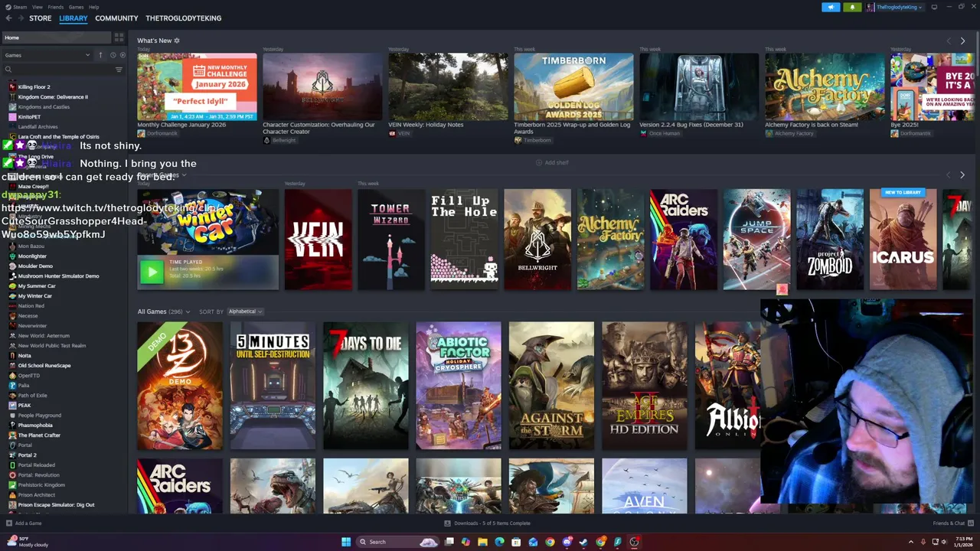Click the plus icon next to Add a Game
This screenshot has height=551, width=980.
(9, 523)
